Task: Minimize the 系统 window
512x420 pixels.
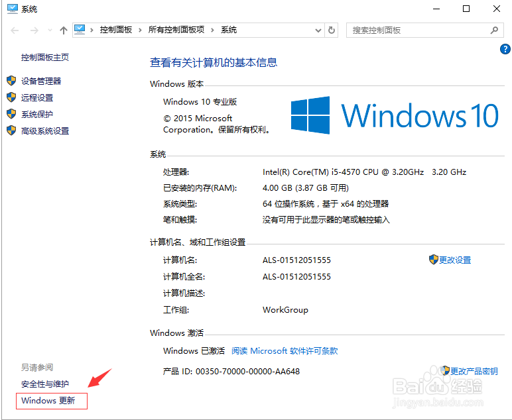Action: click(x=436, y=9)
